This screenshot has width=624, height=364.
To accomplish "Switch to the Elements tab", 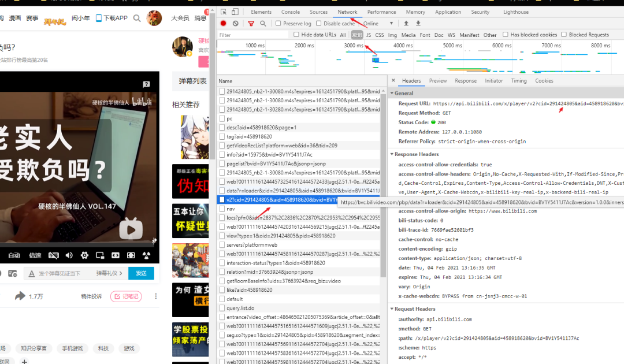I will pos(261,12).
